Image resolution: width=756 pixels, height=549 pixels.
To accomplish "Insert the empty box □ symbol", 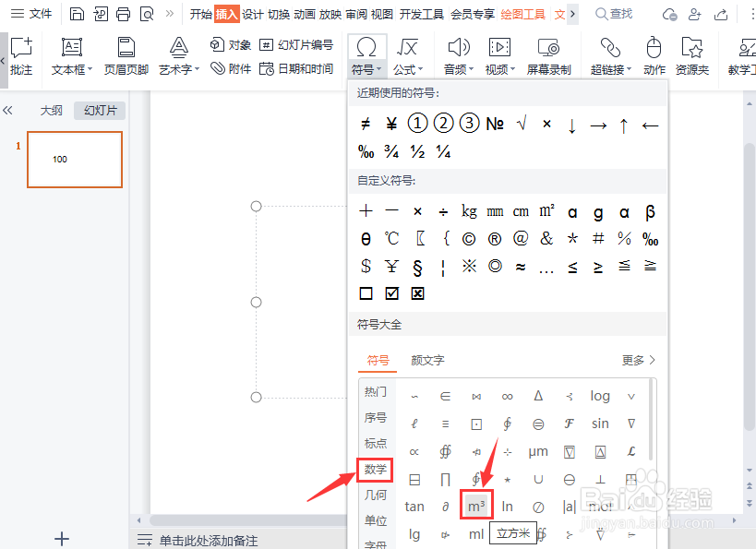I will click(x=366, y=293).
